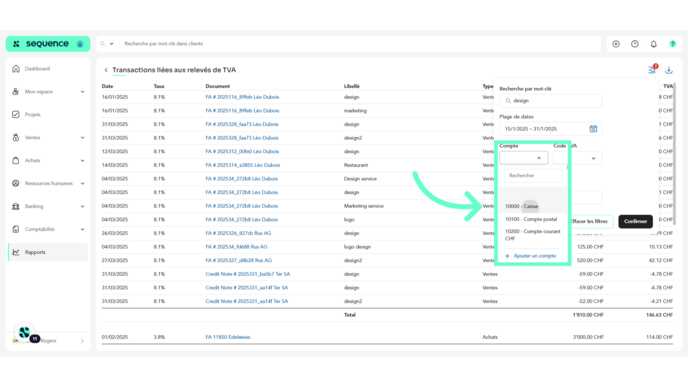Go back using the left arrow
The height and width of the screenshot is (387, 688).
point(106,70)
